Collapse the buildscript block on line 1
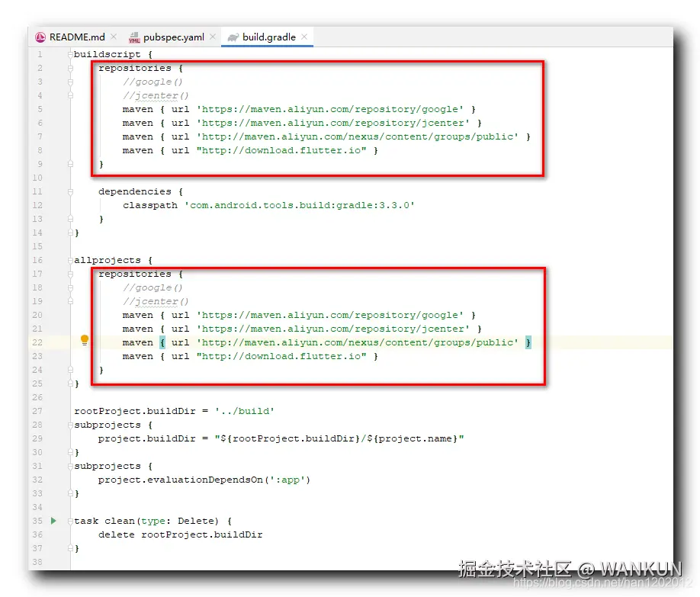 (x=71, y=54)
